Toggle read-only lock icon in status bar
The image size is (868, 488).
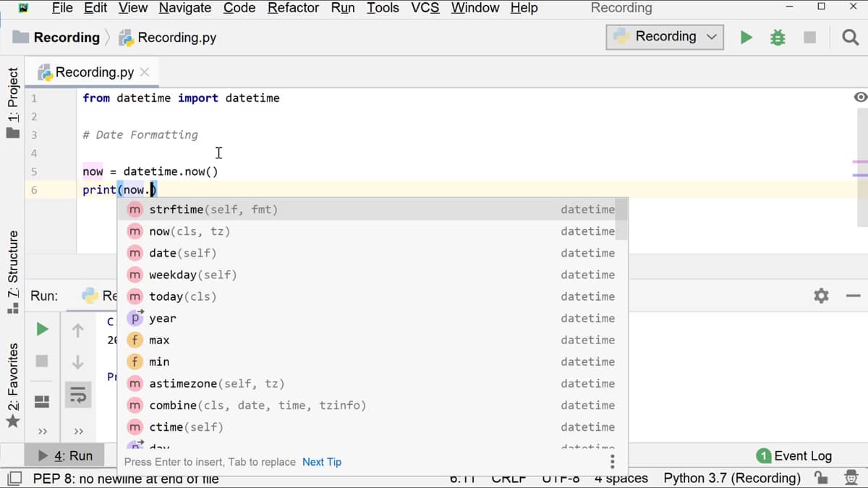(820, 478)
